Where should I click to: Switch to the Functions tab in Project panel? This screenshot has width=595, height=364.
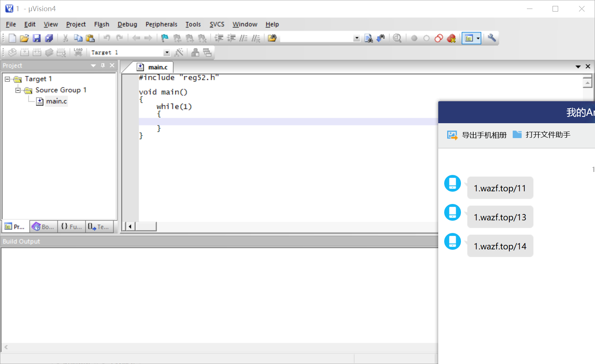pos(71,227)
